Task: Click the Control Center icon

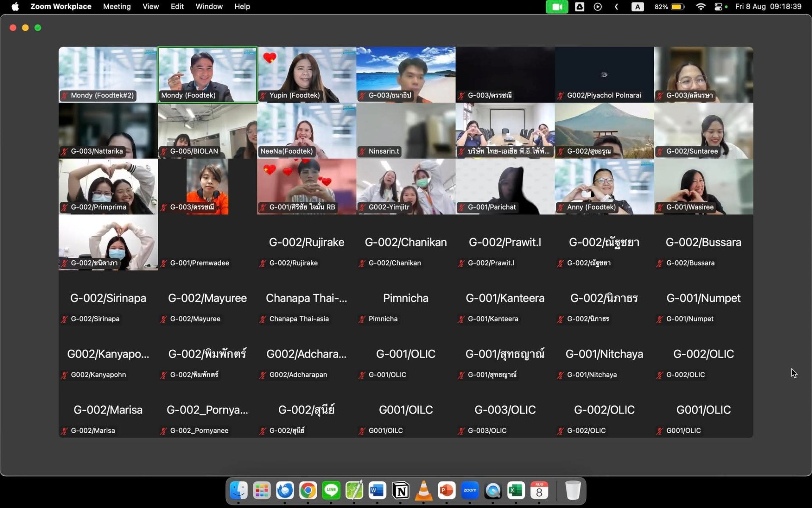Action: click(718, 7)
